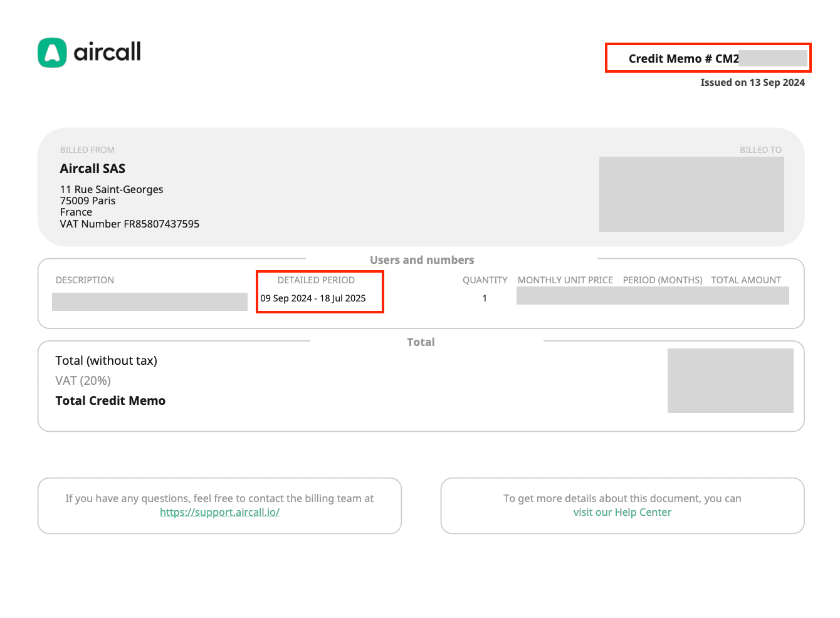Click the DESCRIPTION column header
This screenshot has height=618, width=840.
85,280
